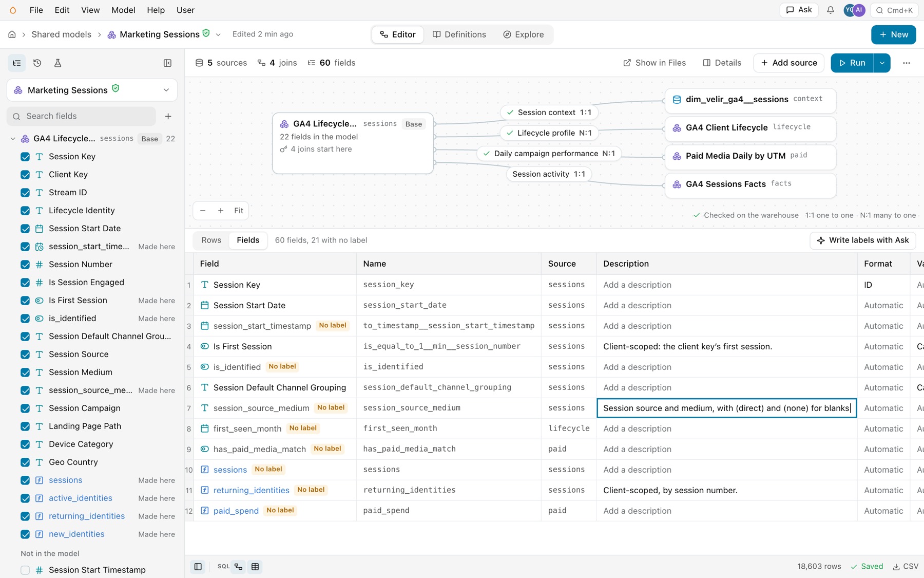Switch to the Rows tab

pos(211,240)
